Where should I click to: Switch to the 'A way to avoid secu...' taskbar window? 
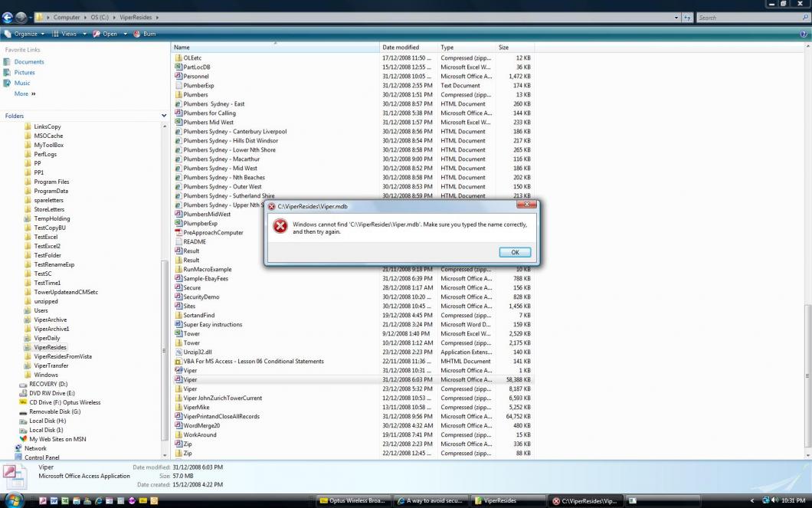(431, 501)
